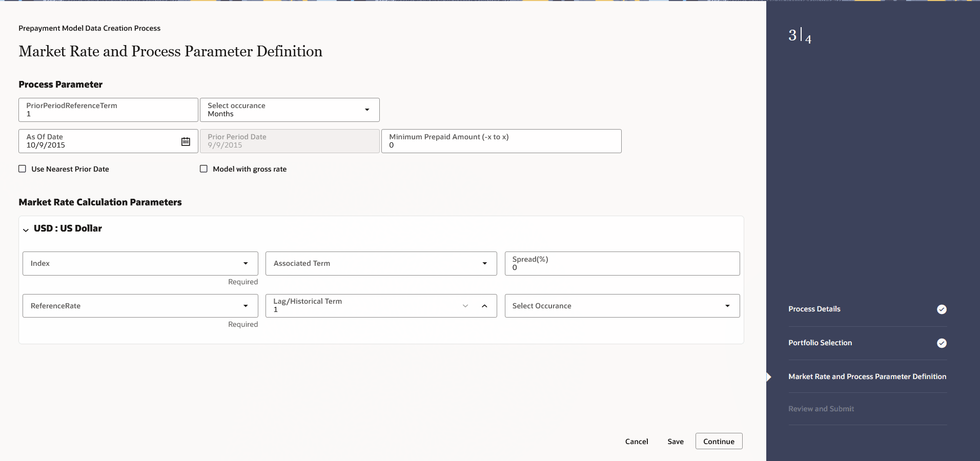
Task: Click the arrow indicator beside current wizard step
Action: click(x=768, y=376)
